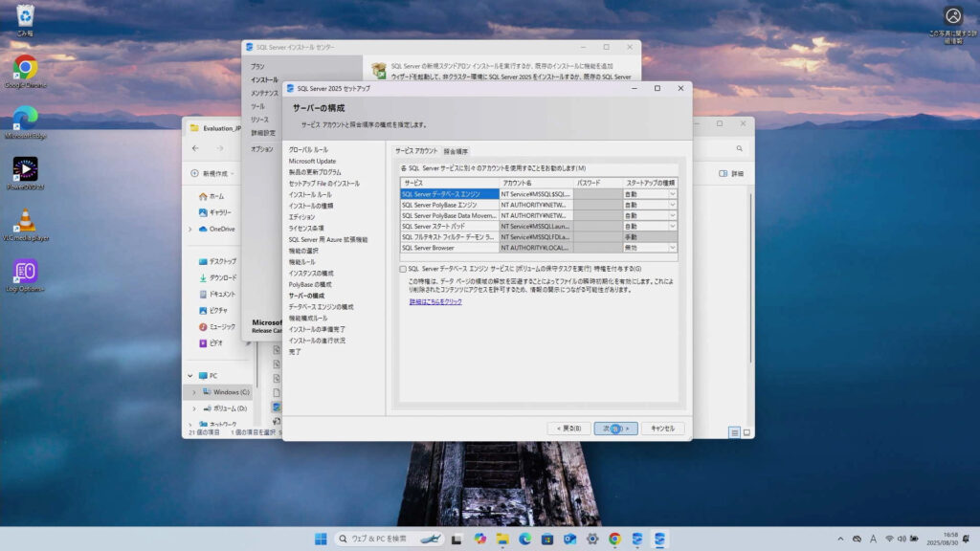Screen dimensions: 980x551
Task: Open Outlook from the taskbar
Action: (x=570, y=539)
